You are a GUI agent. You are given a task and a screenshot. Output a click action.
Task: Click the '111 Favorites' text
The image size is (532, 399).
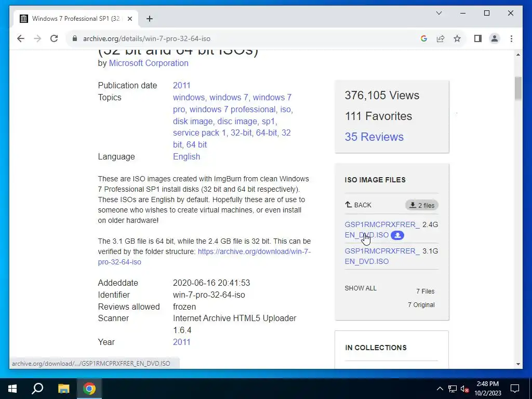378,116
